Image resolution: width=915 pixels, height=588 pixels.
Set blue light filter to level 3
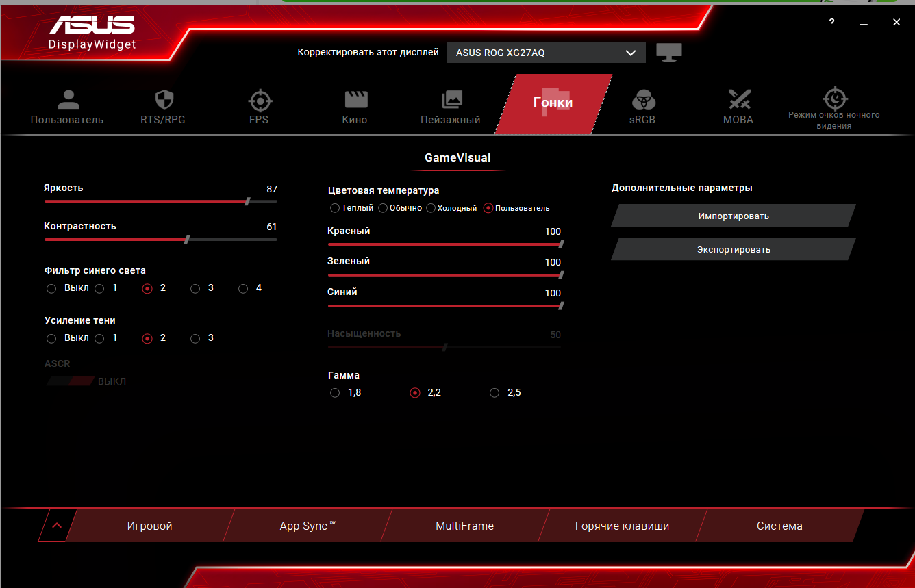pos(195,289)
